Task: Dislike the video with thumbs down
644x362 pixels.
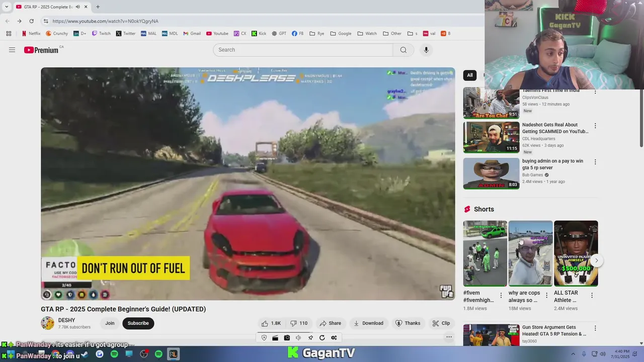Action: tap(299, 323)
